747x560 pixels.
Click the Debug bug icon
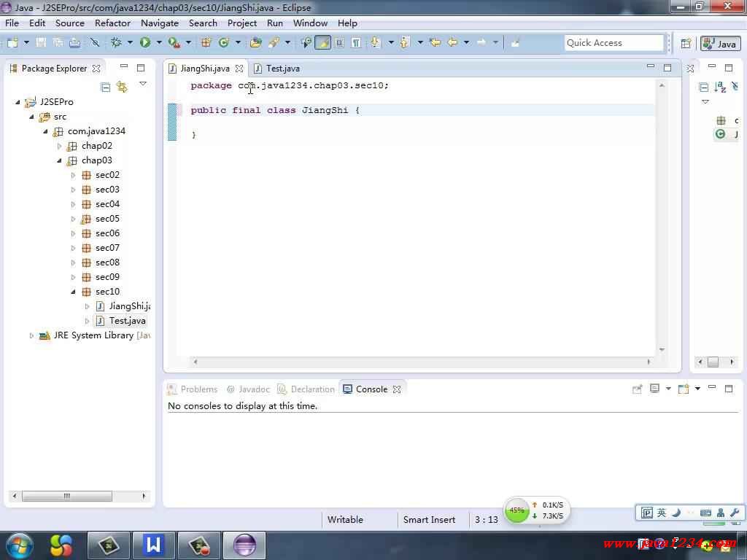(x=116, y=43)
